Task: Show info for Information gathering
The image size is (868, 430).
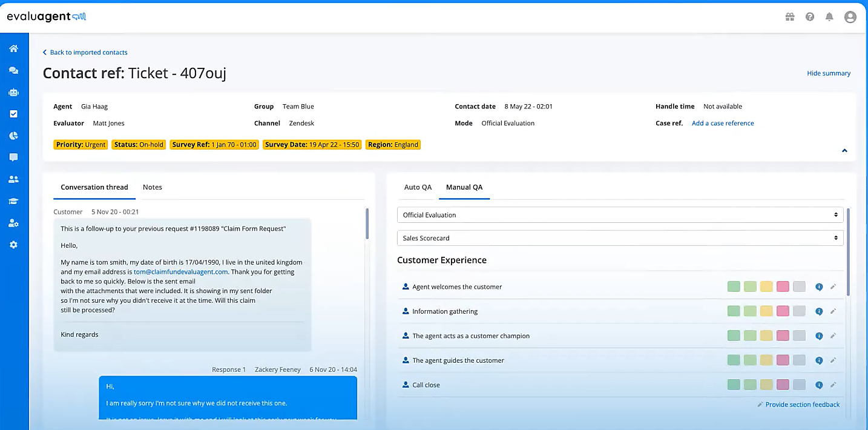Action: 819,311
